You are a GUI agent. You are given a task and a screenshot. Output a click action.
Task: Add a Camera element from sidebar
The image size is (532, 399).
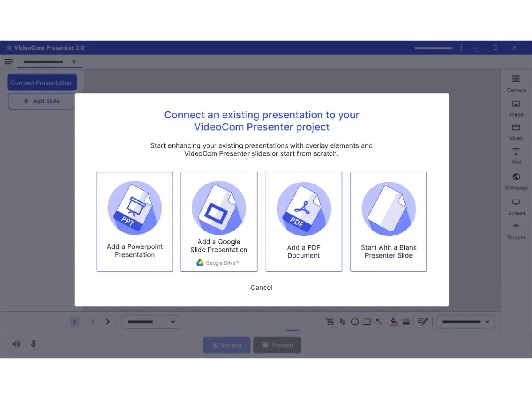coord(516,83)
